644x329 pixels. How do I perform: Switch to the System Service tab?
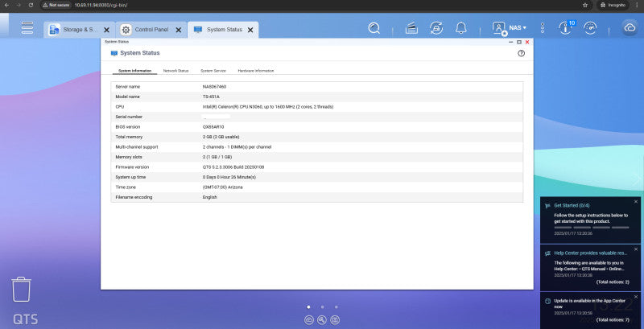(x=213, y=71)
